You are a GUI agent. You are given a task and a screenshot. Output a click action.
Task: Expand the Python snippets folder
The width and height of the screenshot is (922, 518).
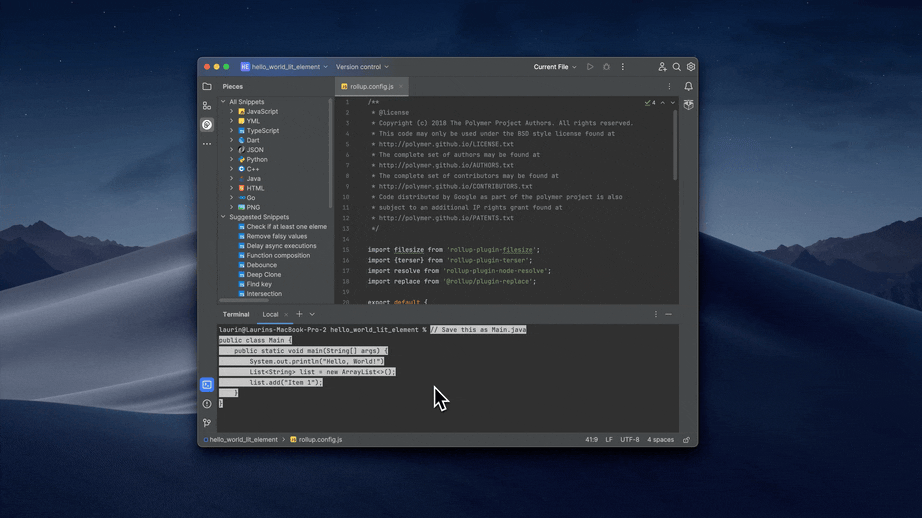232,159
